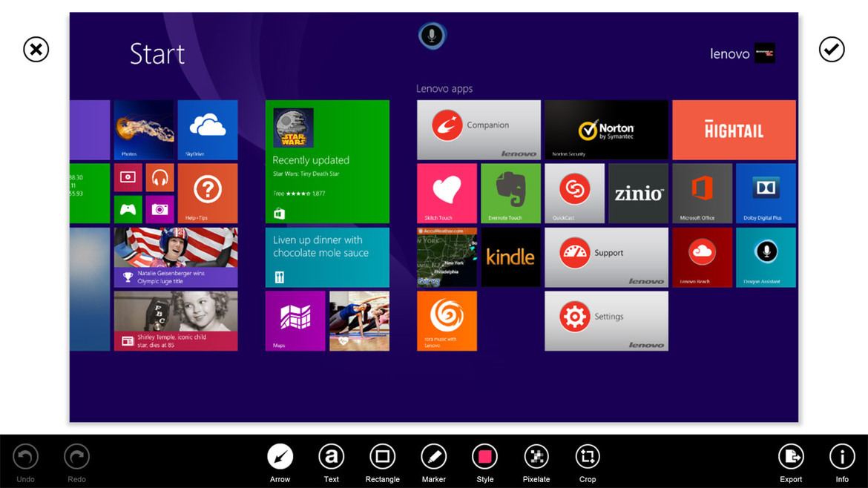Screen dimensions: 868x488
Task: Redo the last action
Action: tap(76, 457)
